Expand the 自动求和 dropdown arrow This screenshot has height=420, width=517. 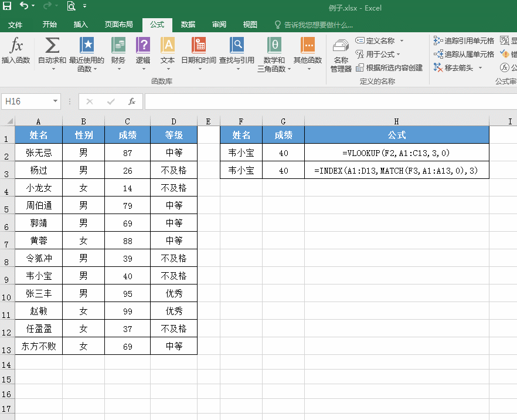pyautogui.click(x=53, y=69)
